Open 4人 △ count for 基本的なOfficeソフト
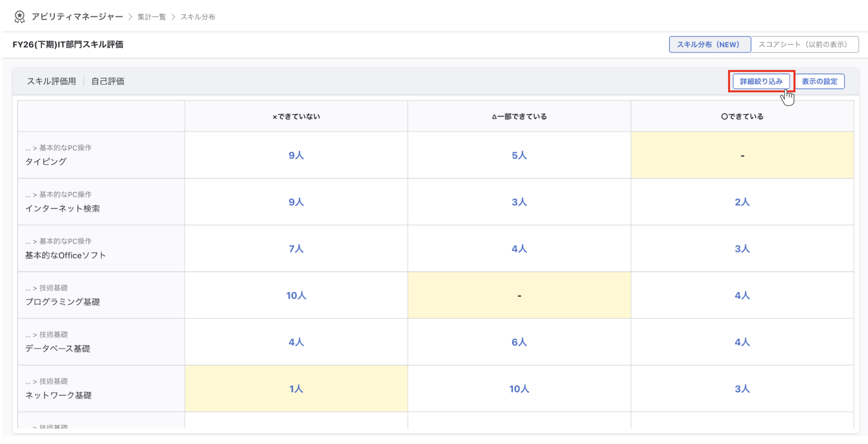This screenshot has height=444, width=868. [519, 249]
